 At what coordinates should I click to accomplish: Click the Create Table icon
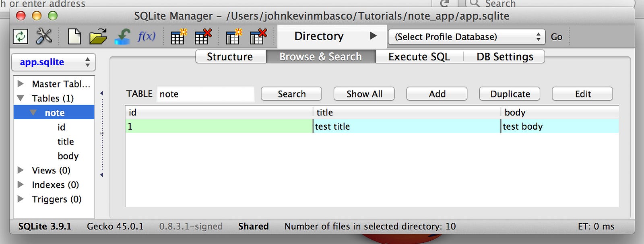[179, 36]
